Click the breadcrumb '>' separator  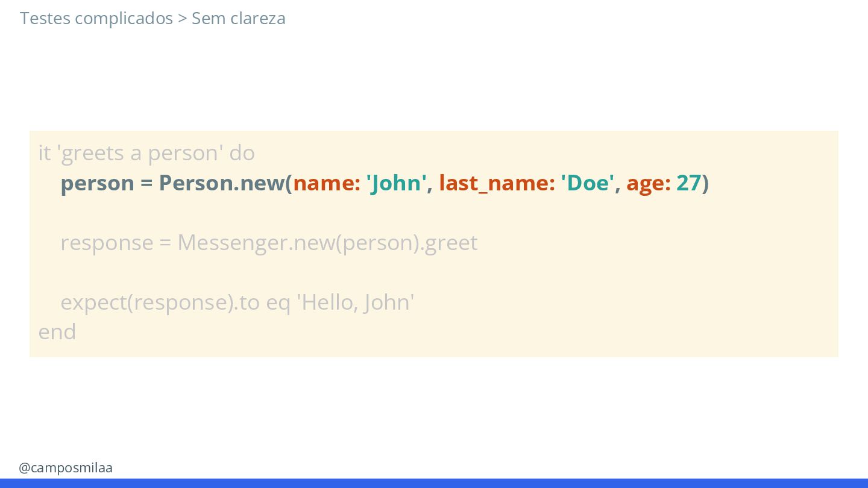pyautogui.click(x=183, y=19)
